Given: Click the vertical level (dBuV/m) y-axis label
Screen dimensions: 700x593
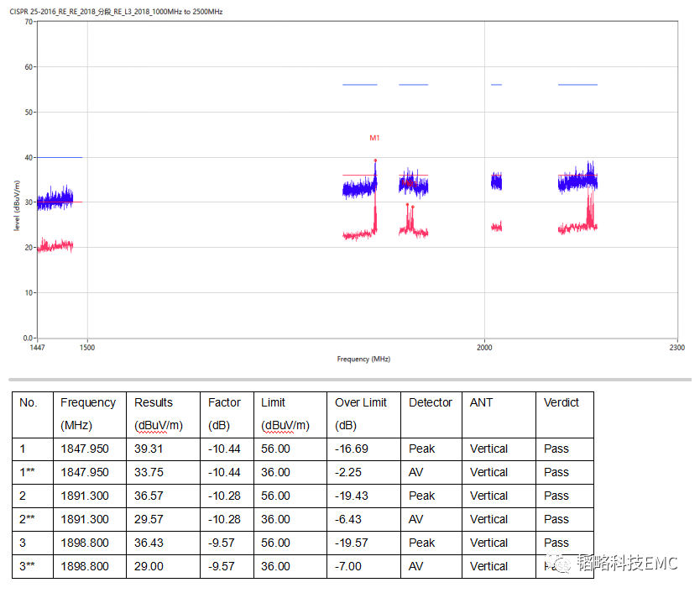Looking at the screenshot, I should click(17, 213).
